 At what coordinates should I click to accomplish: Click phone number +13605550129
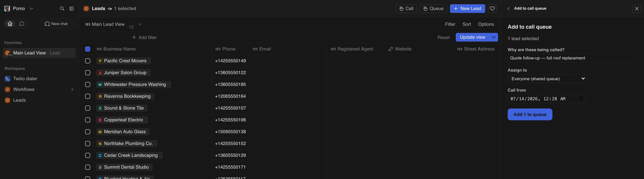tap(230, 155)
